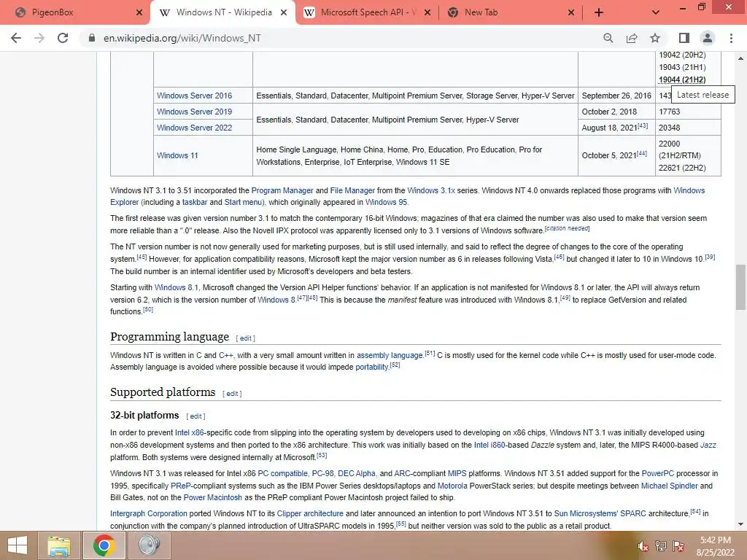
Task: View site information lock icon
Action: 92,38
